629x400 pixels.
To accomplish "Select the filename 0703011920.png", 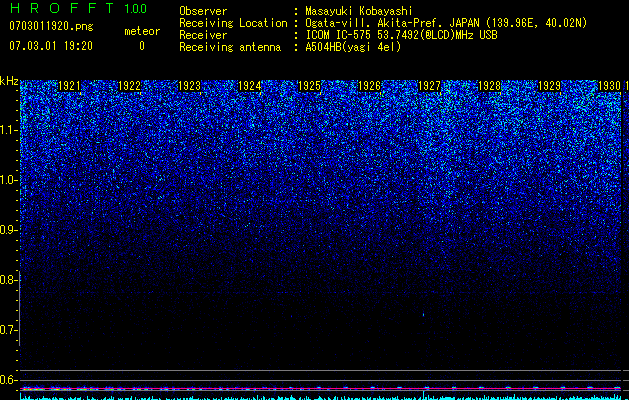I will click(51, 26).
